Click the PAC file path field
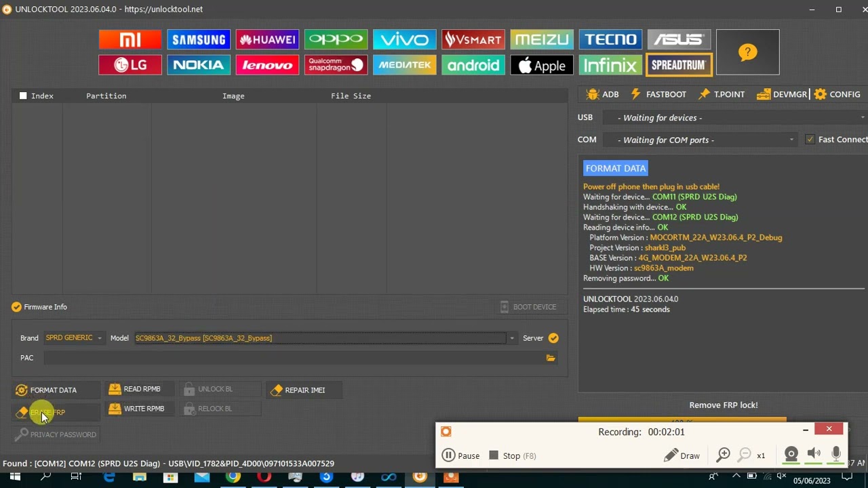The width and height of the screenshot is (868, 488). point(294,358)
